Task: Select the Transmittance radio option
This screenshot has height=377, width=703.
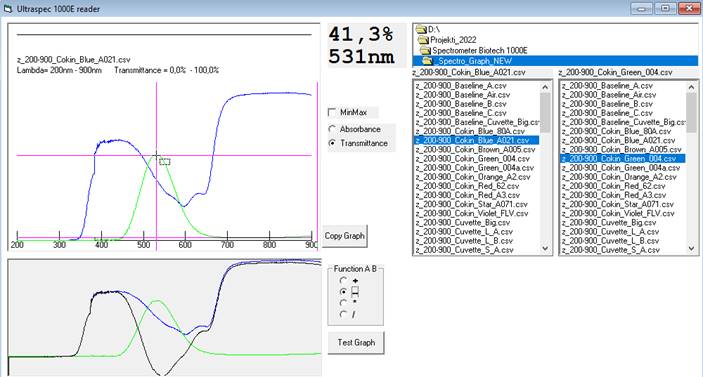Action: point(332,143)
